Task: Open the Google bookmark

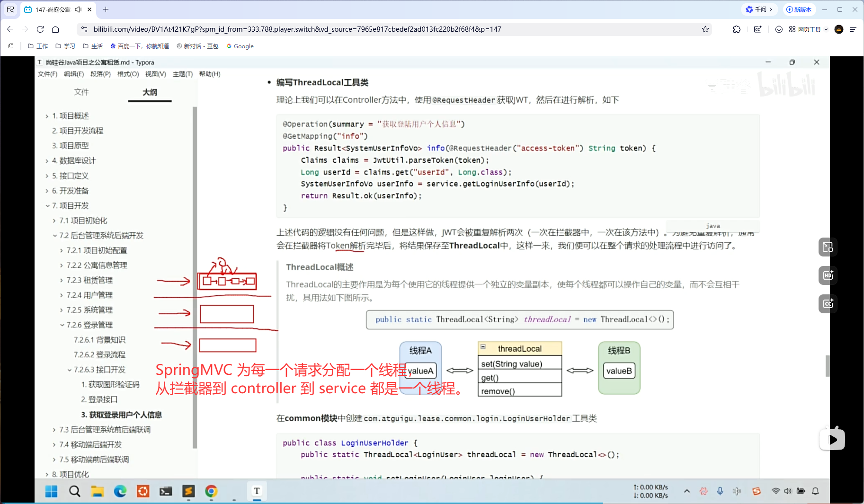Action: click(x=240, y=46)
